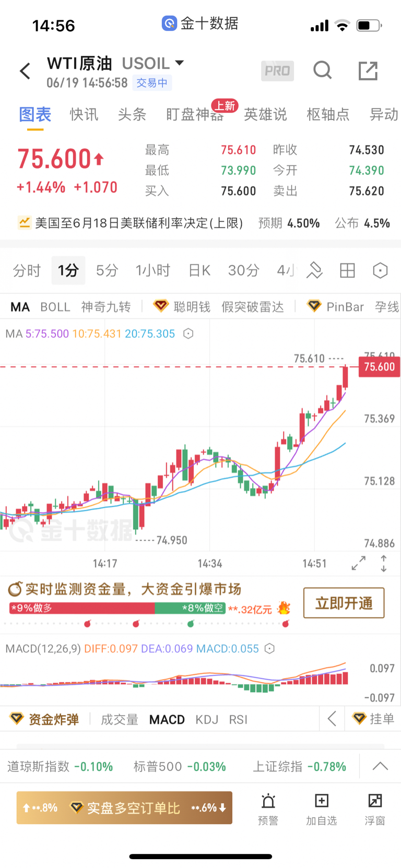Tap the vertical stretch arrows icon
This screenshot has width=401, height=868.
click(384, 563)
